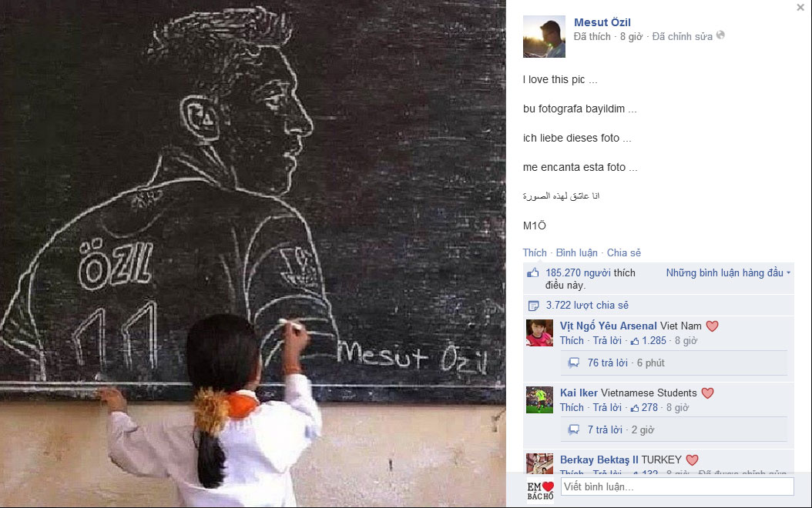
Task: Click the thumbs-up icon beside 185.270 likes
Action: [532, 272]
